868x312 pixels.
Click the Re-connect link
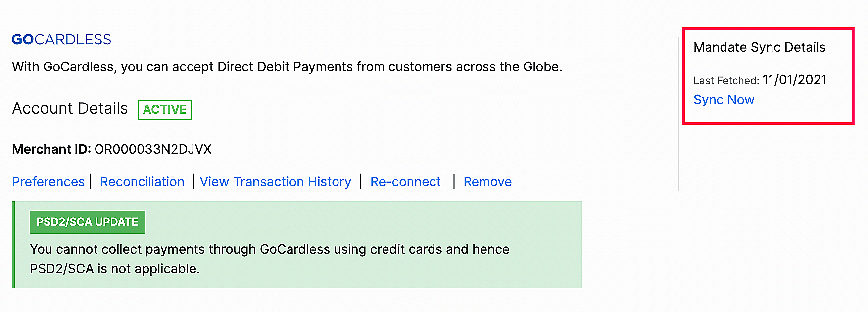coord(405,182)
